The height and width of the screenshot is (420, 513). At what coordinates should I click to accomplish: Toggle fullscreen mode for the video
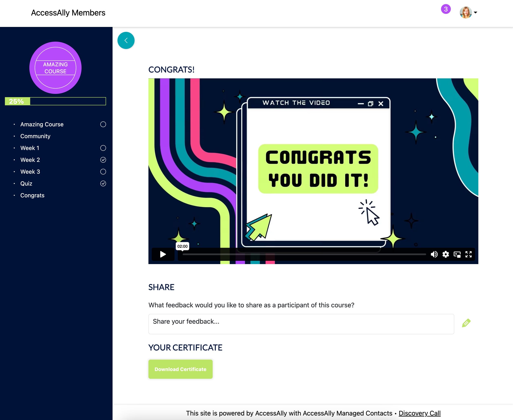pyautogui.click(x=467, y=254)
